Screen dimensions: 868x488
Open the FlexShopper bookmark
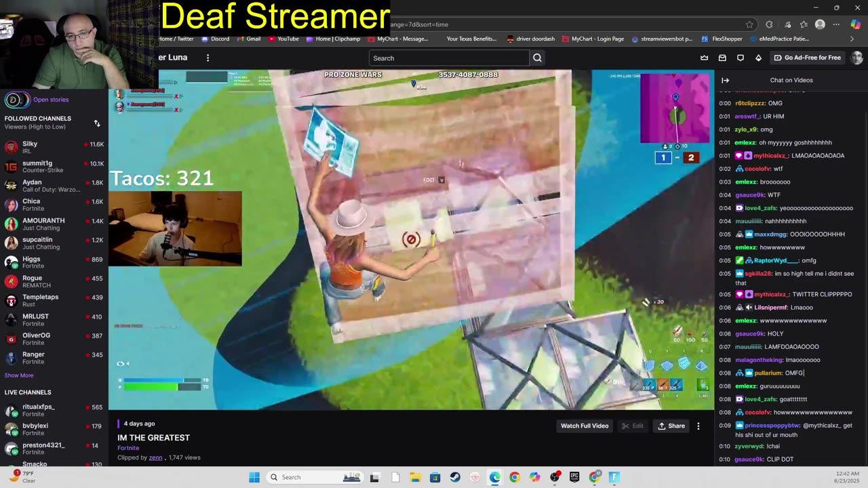[x=722, y=39]
